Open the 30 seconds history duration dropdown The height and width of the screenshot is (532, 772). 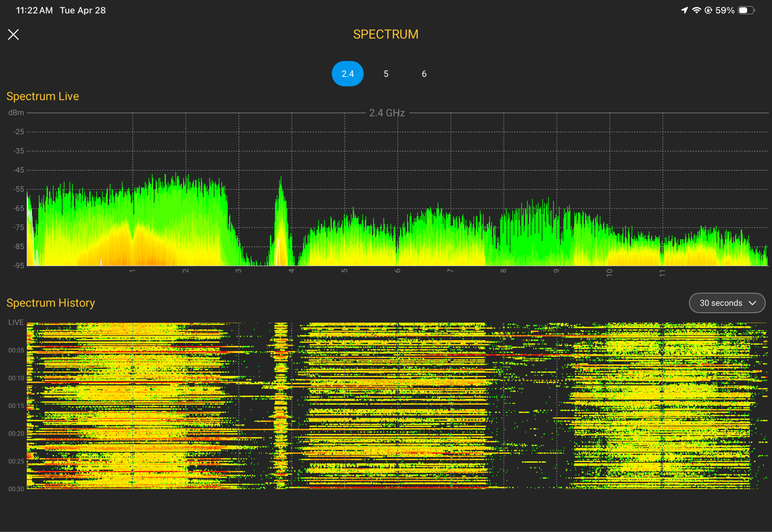pyautogui.click(x=727, y=303)
